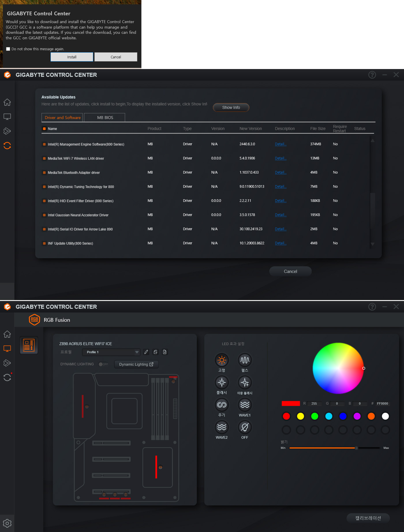Open Home icon in RGB Fusion window sidebar
404x532 pixels.
[x=7, y=334]
